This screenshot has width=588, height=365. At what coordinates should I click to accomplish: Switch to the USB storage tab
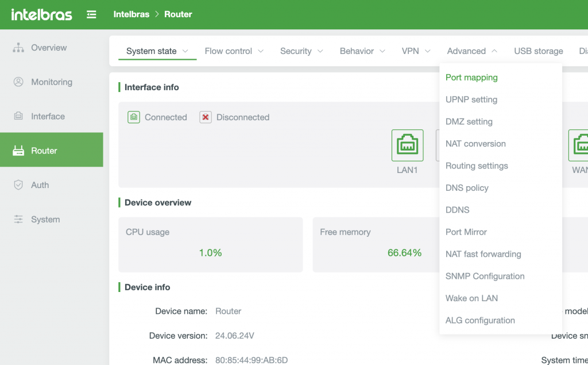(539, 51)
